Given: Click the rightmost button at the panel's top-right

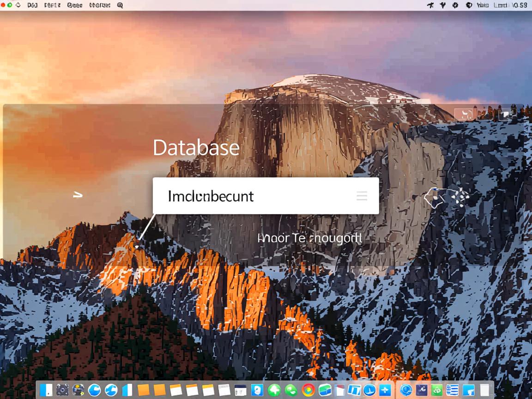Looking at the screenshot, I should click(x=506, y=114).
